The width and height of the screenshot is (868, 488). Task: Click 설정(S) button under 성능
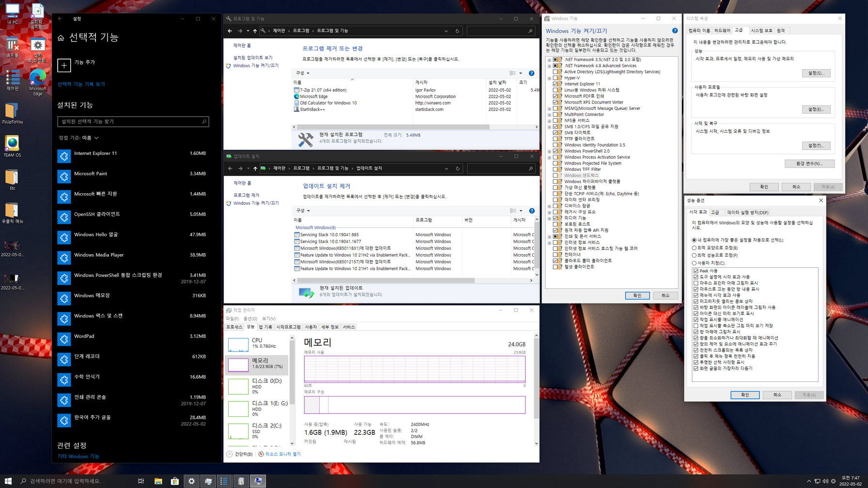point(816,73)
